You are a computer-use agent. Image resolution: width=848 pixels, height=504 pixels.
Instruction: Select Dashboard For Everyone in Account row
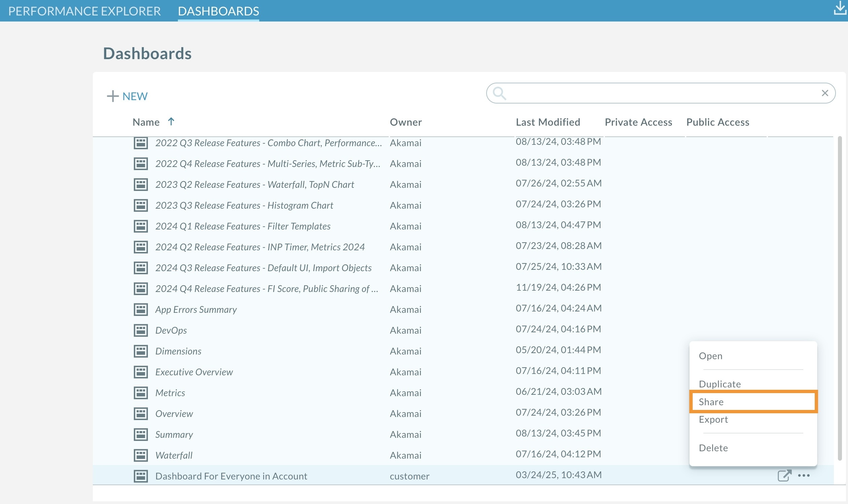pyautogui.click(x=463, y=476)
